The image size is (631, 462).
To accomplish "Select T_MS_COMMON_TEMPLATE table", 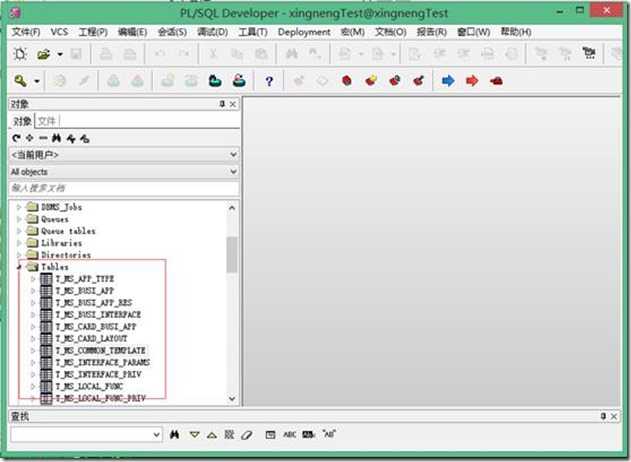I will click(x=100, y=351).
